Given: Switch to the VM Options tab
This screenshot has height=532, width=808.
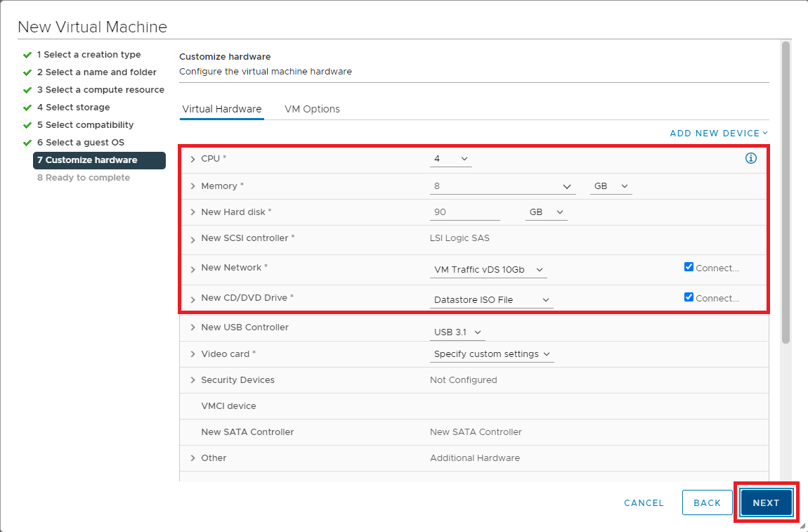Looking at the screenshot, I should point(312,109).
